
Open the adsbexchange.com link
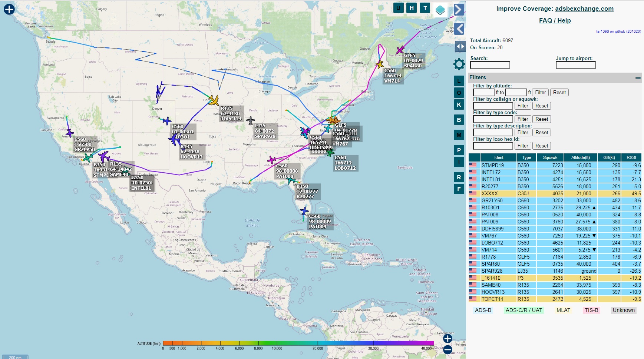(x=584, y=9)
